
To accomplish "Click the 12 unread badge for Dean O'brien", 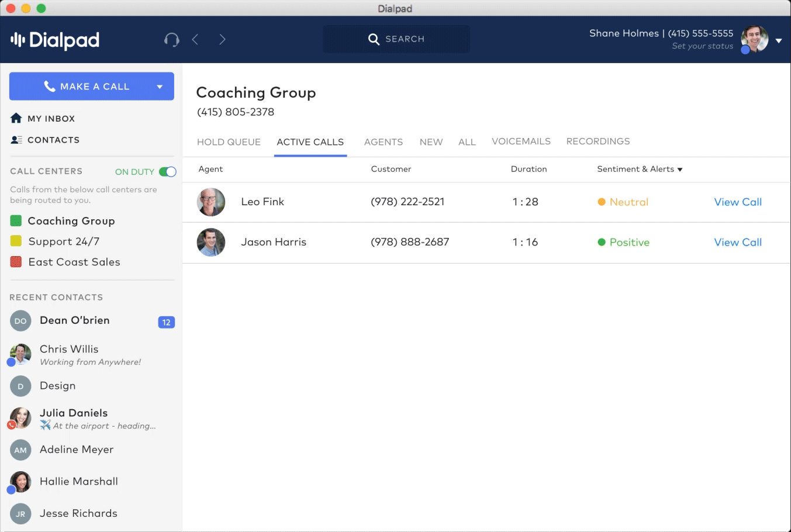I will coord(167,322).
